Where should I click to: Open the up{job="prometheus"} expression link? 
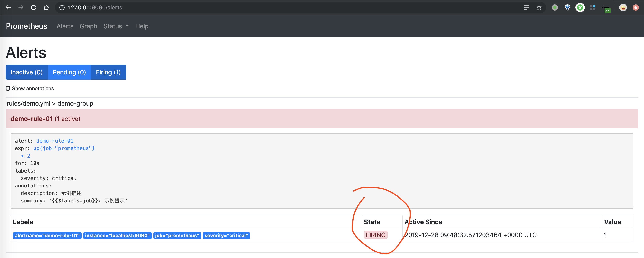tap(64, 148)
